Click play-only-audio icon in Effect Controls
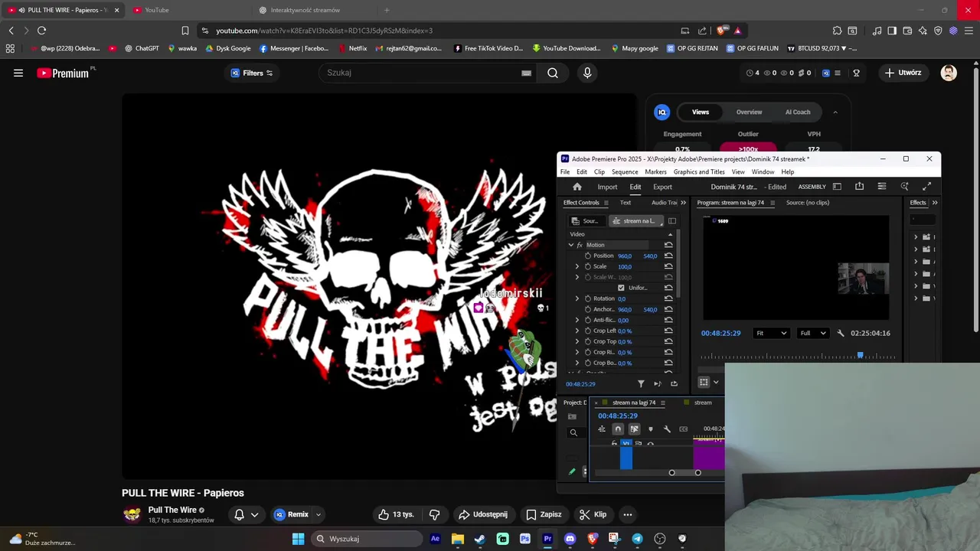Image resolution: width=980 pixels, height=551 pixels. 657,383
